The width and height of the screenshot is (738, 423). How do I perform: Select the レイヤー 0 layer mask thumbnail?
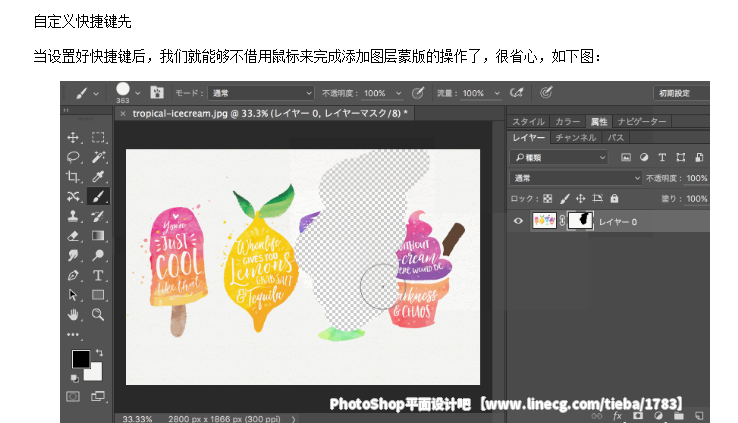[580, 220]
